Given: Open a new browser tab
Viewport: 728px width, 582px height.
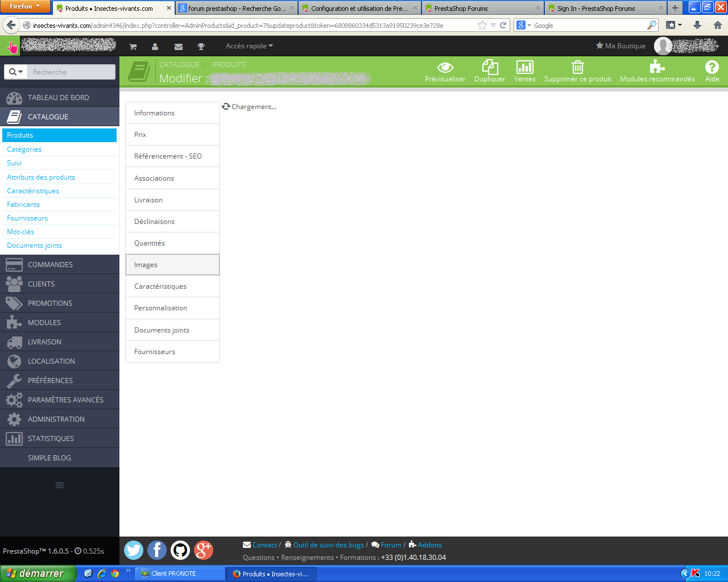Looking at the screenshot, I should click(675, 8).
